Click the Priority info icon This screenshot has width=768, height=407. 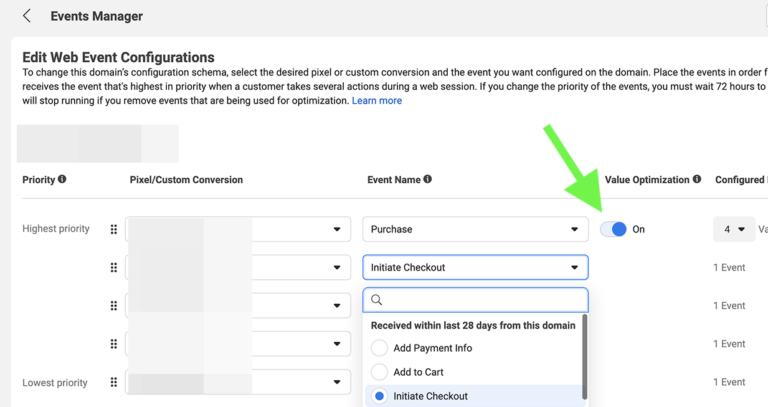62,180
